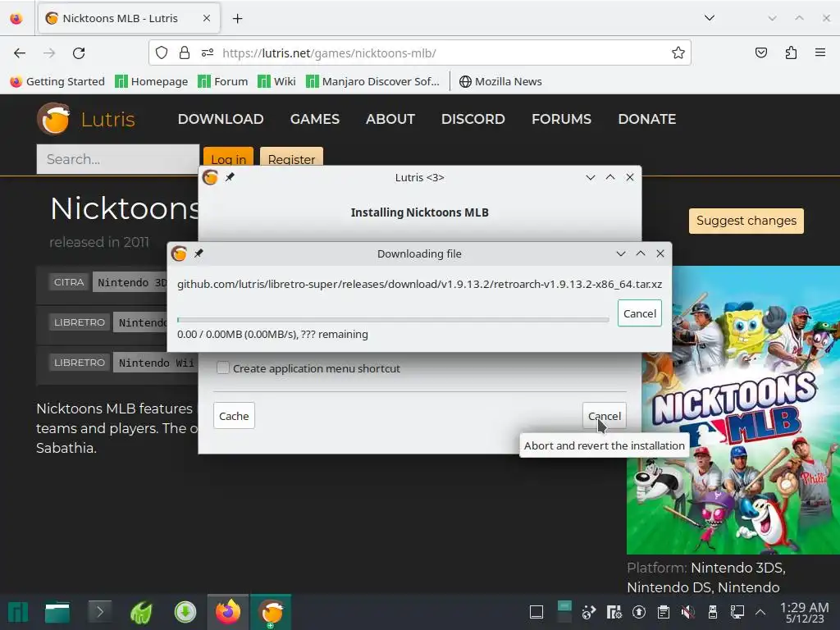
Task: Open the Manjaro start menu icon in taskbar
Action: click(18, 612)
